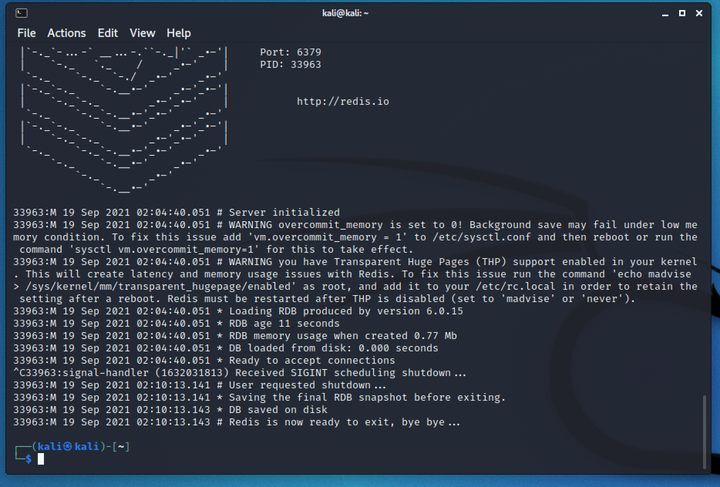This screenshot has height=487, width=720.
Task: Click the cursor block at the shell prompt
Action: click(41, 459)
